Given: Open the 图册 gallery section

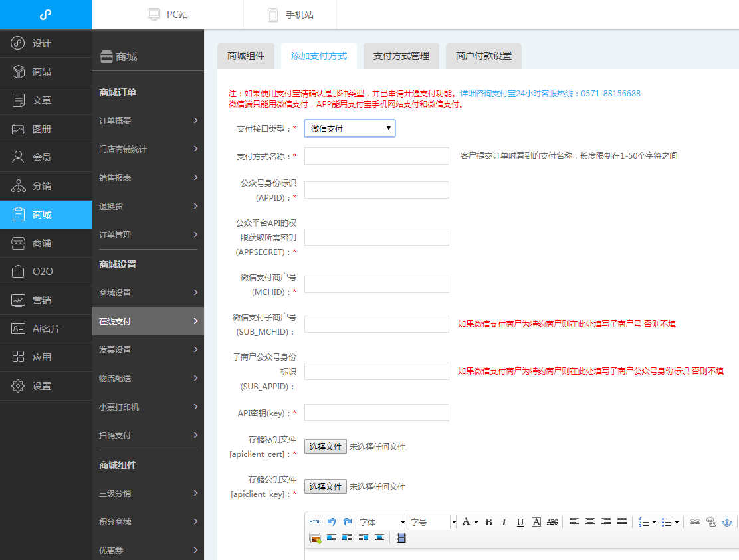Looking at the screenshot, I should tap(46, 129).
